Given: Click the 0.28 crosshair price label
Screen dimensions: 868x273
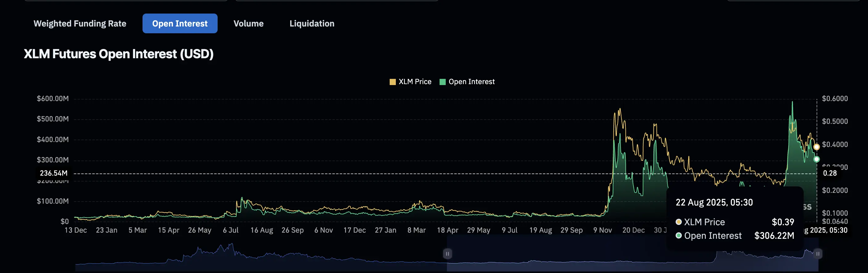Looking at the screenshot, I should pyautogui.click(x=830, y=173).
